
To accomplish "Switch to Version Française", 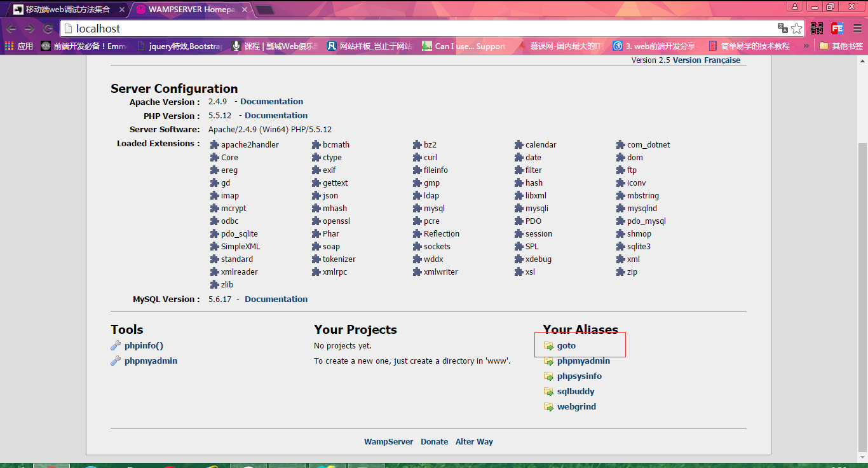I will click(706, 60).
